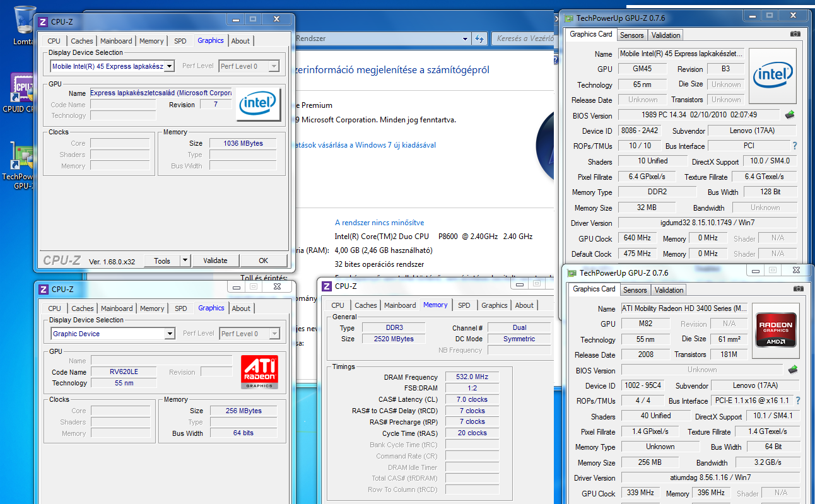Click camera screenshot icon in GM45 GPU-Z window

pos(795,34)
